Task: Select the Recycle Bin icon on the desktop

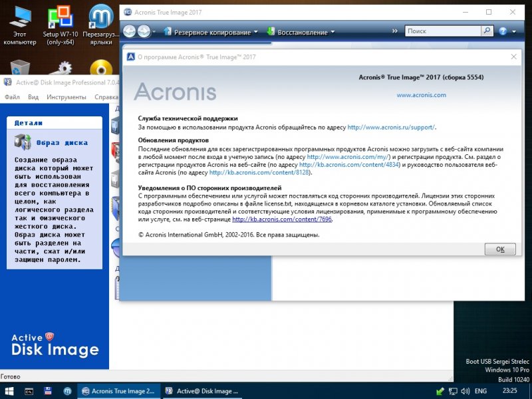Action: point(20,67)
